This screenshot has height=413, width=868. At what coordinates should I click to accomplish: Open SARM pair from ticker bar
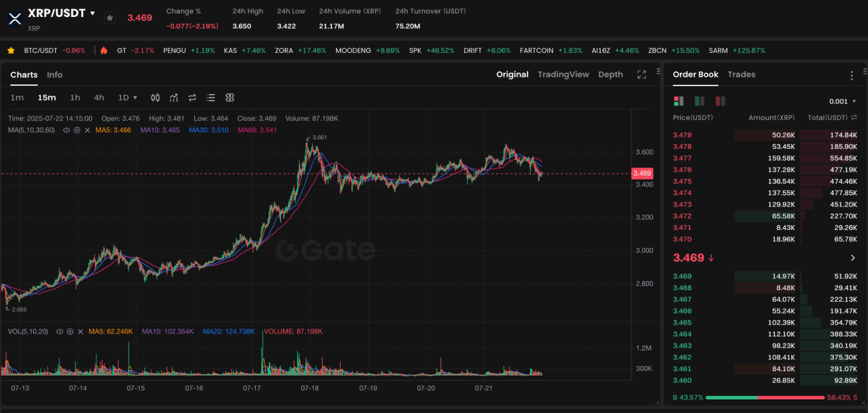tap(736, 50)
